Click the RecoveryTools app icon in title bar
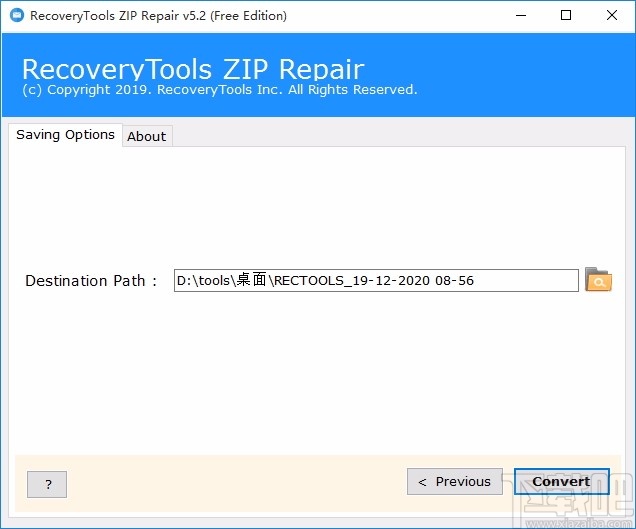The height and width of the screenshot is (529, 636). click(17, 16)
